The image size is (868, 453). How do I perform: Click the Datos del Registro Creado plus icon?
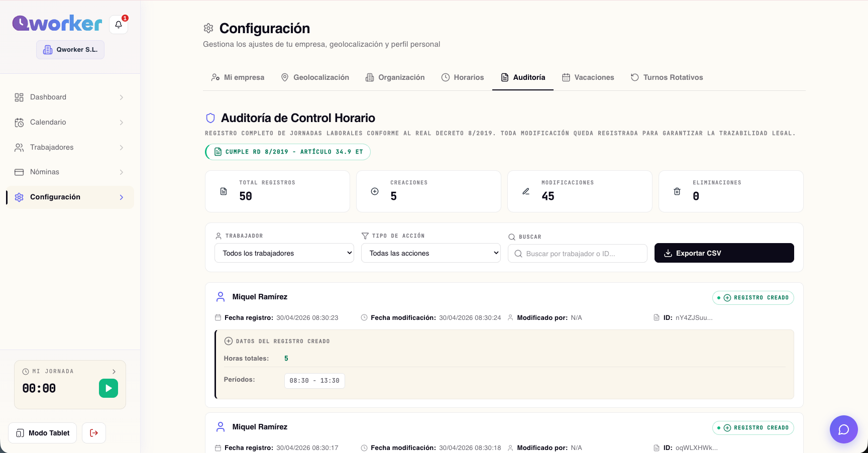tap(228, 341)
